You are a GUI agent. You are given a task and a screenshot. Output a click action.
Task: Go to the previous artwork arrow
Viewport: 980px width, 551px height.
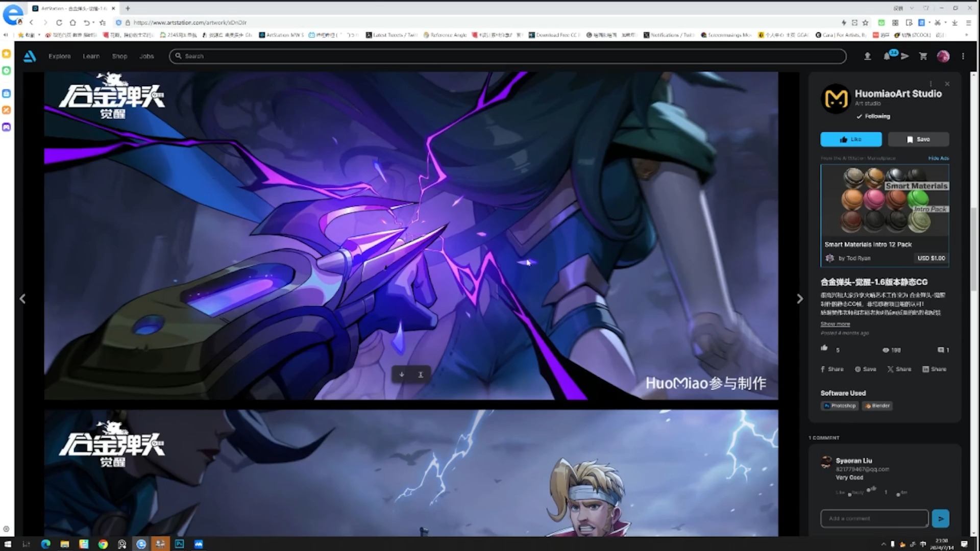point(22,299)
